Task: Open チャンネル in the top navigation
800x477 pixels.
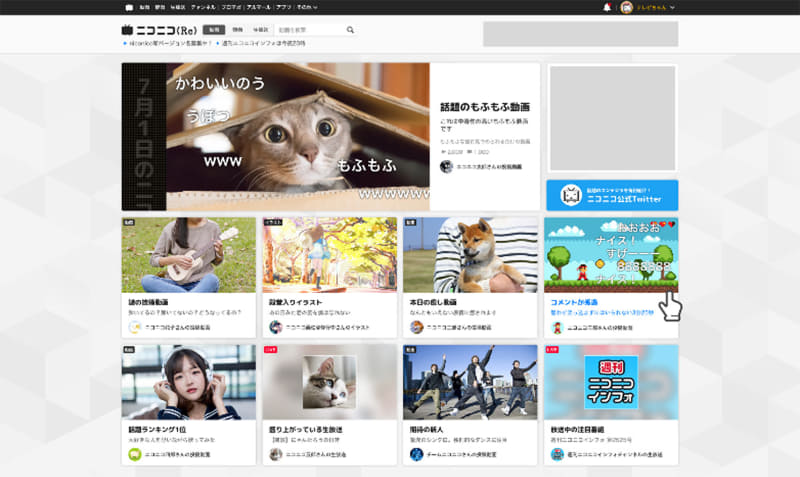Action: (x=203, y=8)
